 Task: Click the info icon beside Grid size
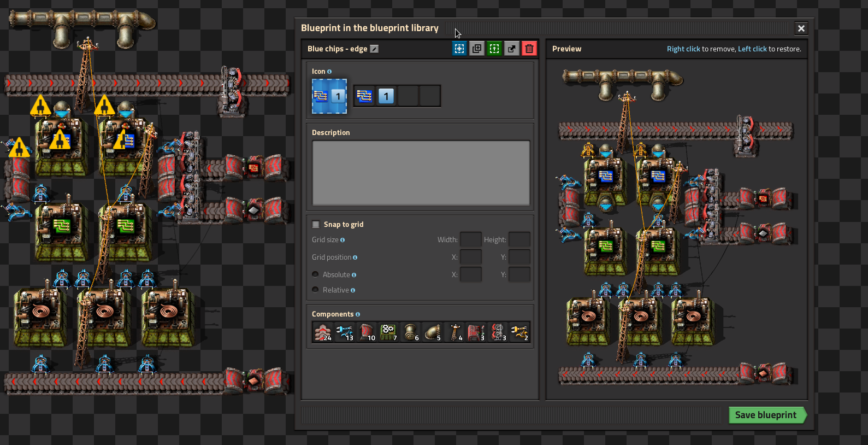tap(343, 240)
